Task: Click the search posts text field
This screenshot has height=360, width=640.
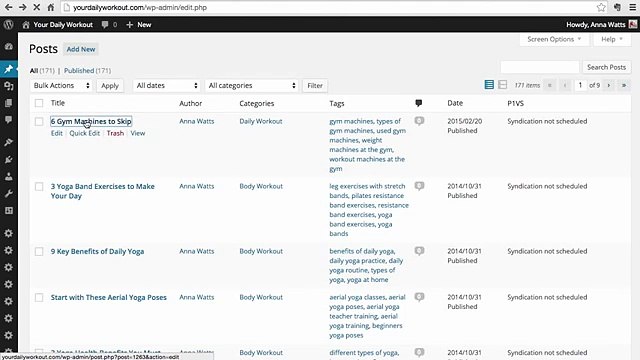Action: [540, 67]
